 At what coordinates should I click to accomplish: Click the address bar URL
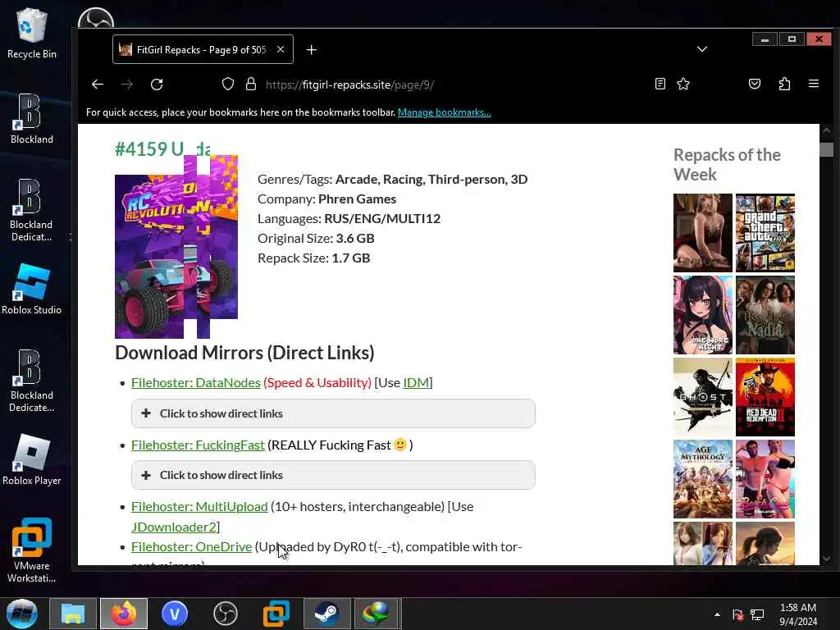pyautogui.click(x=349, y=84)
